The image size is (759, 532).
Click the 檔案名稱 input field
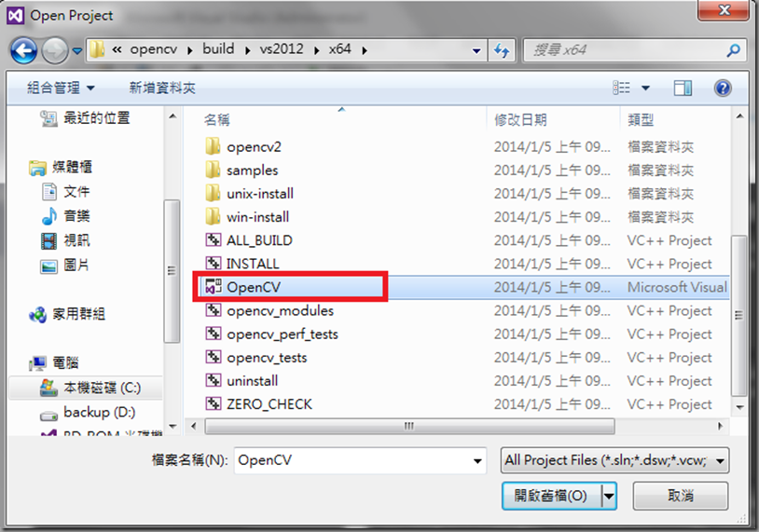(x=360, y=460)
